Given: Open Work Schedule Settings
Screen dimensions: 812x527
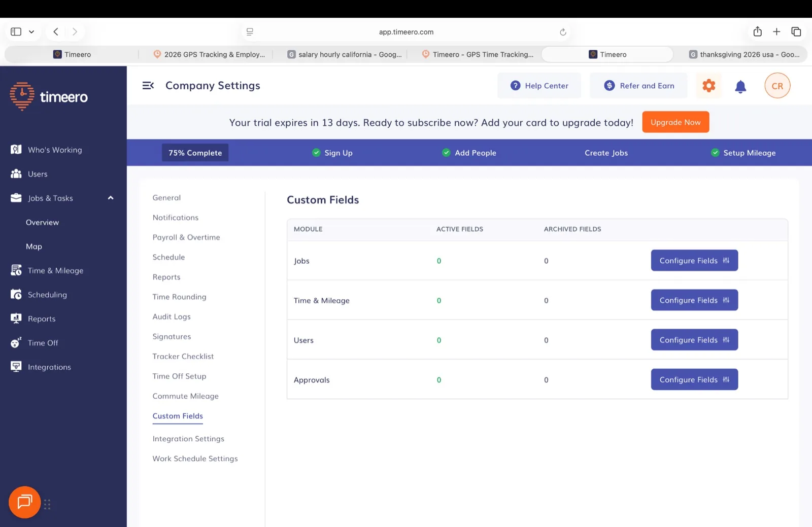Looking at the screenshot, I should click(195, 459).
